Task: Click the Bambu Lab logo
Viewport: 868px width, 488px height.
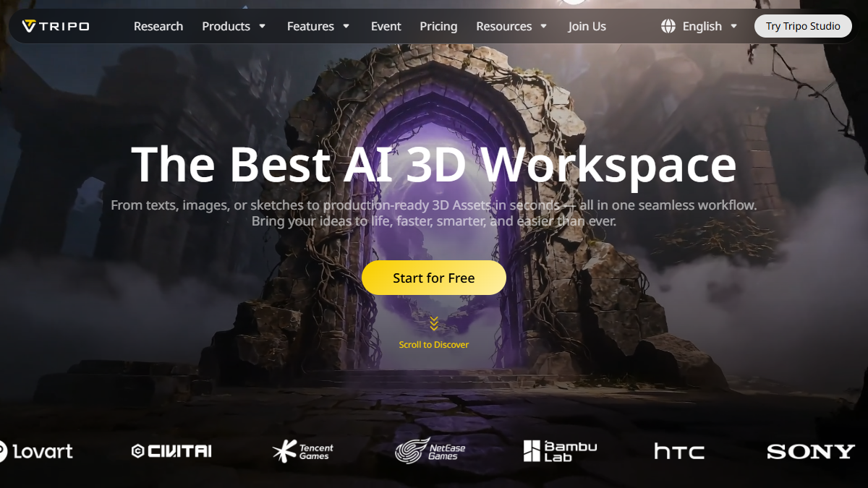Action: pos(560,451)
